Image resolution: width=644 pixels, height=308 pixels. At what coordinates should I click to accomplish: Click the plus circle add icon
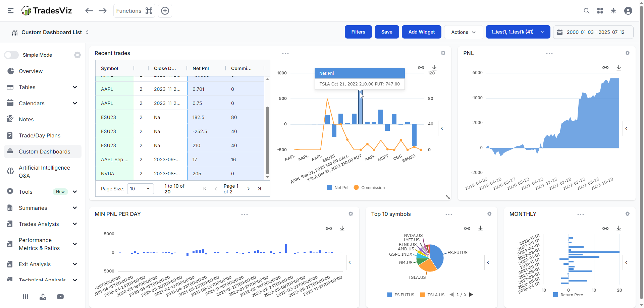pos(165,11)
